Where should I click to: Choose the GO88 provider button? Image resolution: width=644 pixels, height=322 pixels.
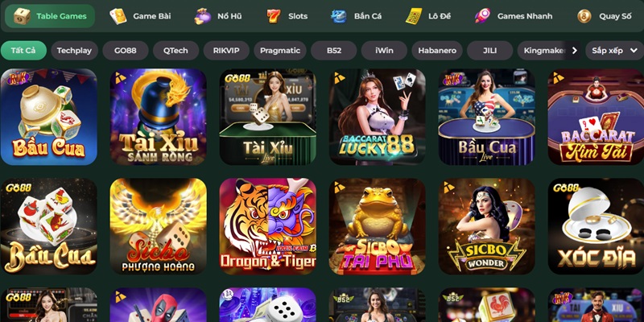pyautogui.click(x=126, y=51)
